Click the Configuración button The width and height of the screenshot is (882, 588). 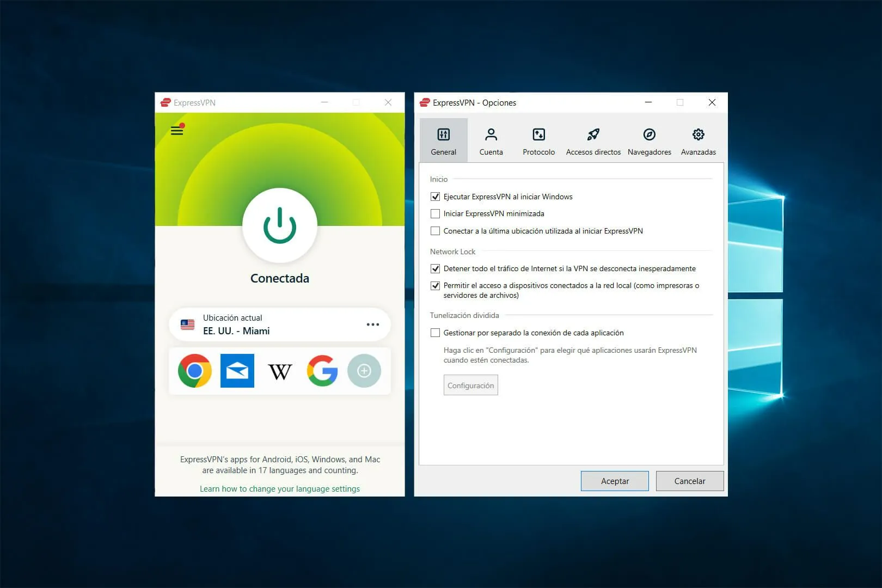(471, 385)
